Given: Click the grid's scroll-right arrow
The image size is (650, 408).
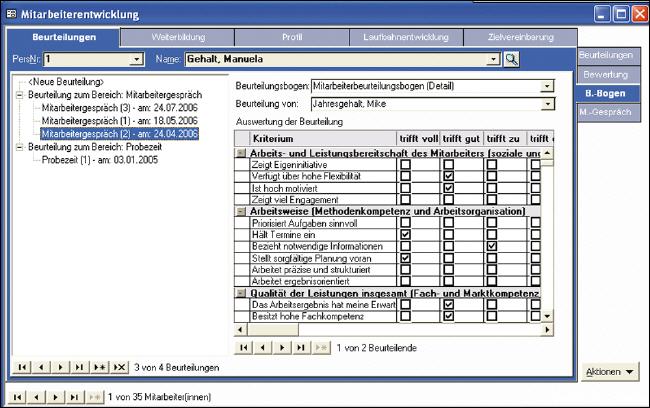Looking at the screenshot, I should click(547, 330).
